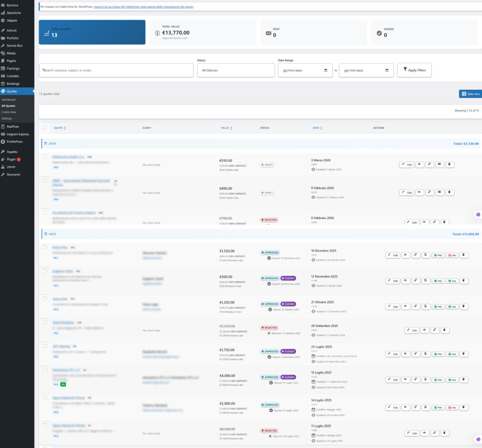Screen dimensions: 482x448
Task: Open PDF document of 13 Novembre 2025 quote
Action: 426,281
